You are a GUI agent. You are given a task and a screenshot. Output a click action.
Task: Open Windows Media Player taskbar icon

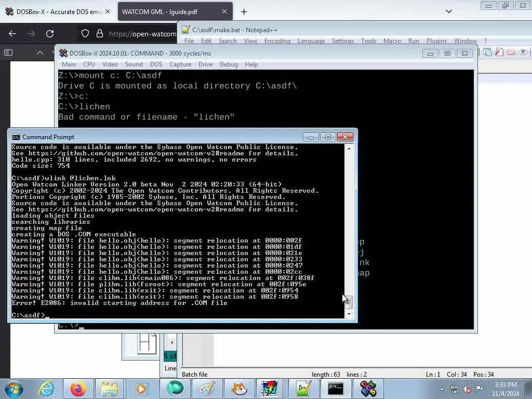point(141,389)
